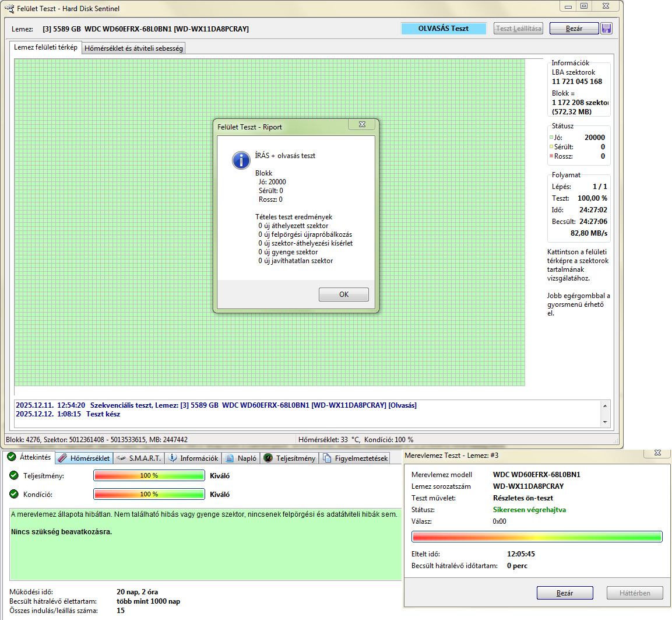Click the green check icon beside Kondíció

coord(14,494)
